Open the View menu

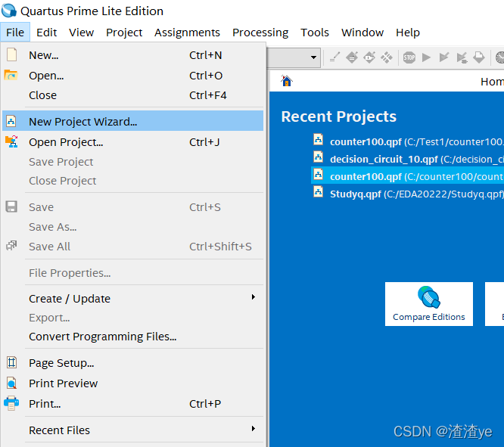pyautogui.click(x=81, y=32)
